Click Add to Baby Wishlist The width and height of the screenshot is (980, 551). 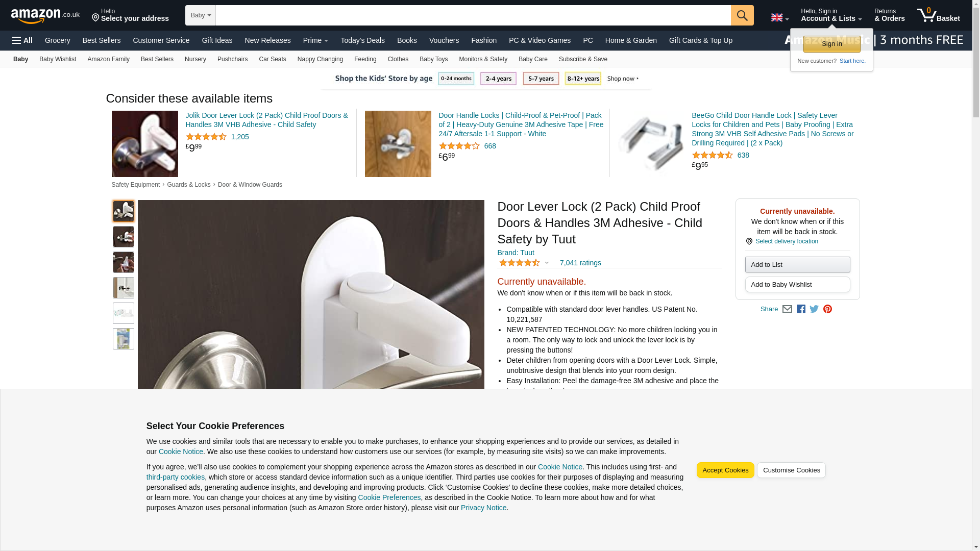[797, 285]
